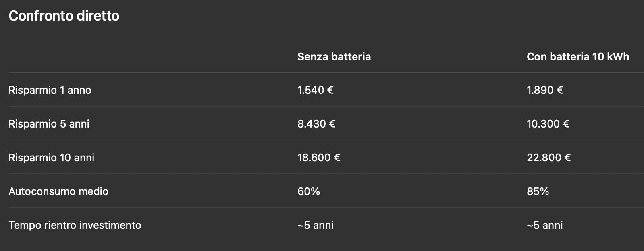This screenshot has width=644, height=251.
Task: Select the 8.430 € five-year savings cell
Action: pos(316,124)
